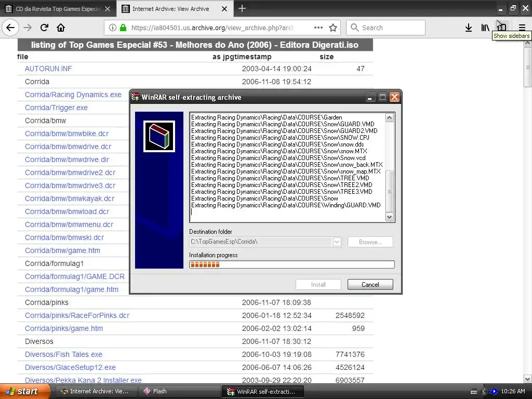The height and width of the screenshot is (399, 532).
Task: Open Corrida/pinks/RaceForPinks.dcr link
Action: pyautogui.click(x=77, y=315)
